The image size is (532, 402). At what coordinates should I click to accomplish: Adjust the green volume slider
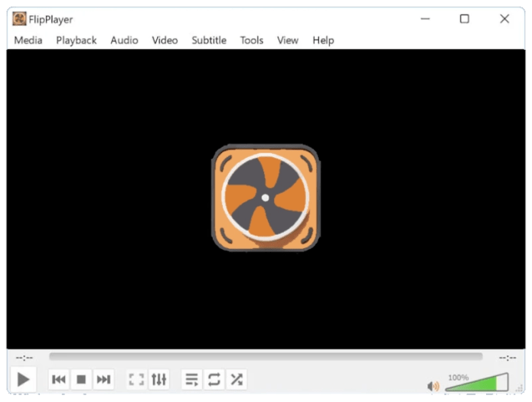coord(477,382)
